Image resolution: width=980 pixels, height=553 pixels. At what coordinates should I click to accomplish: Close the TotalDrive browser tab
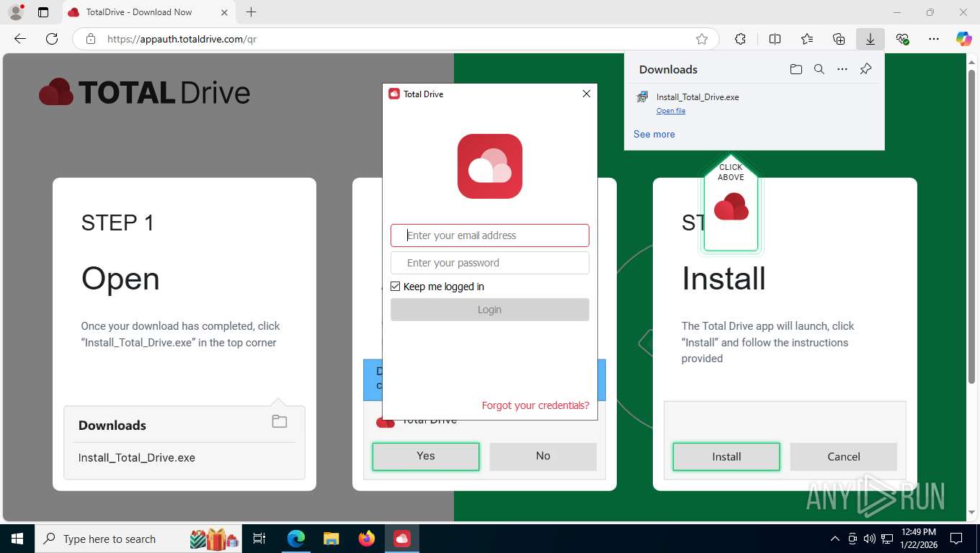click(x=224, y=12)
